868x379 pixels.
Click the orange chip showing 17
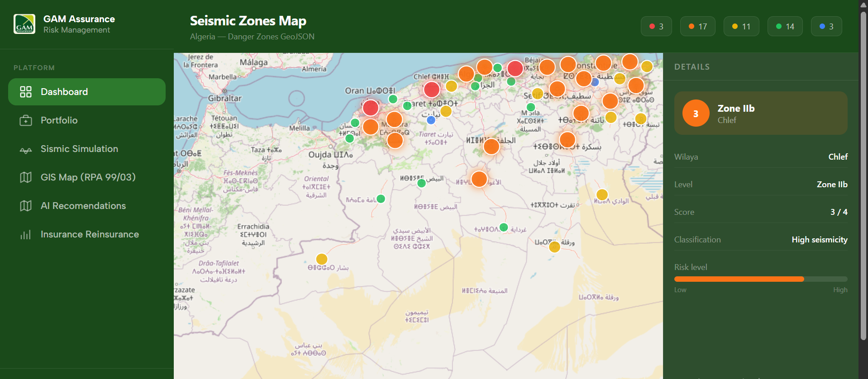point(698,26)
